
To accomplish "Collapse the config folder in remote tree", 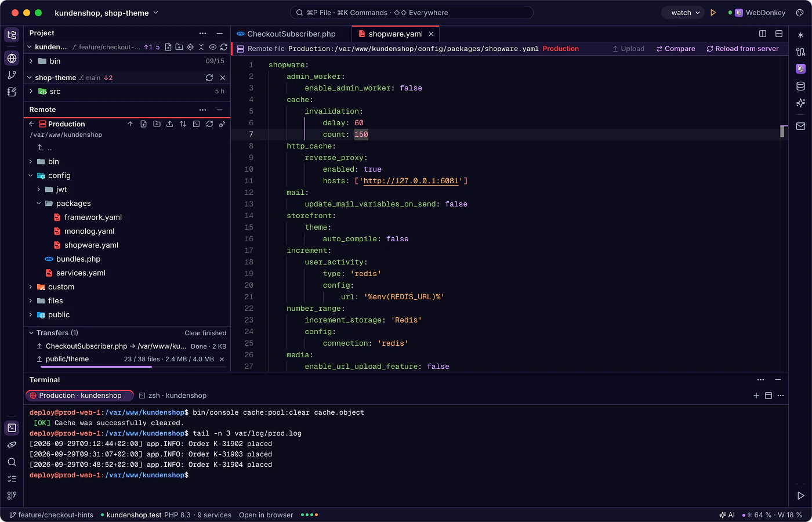I will coord(31,176).
